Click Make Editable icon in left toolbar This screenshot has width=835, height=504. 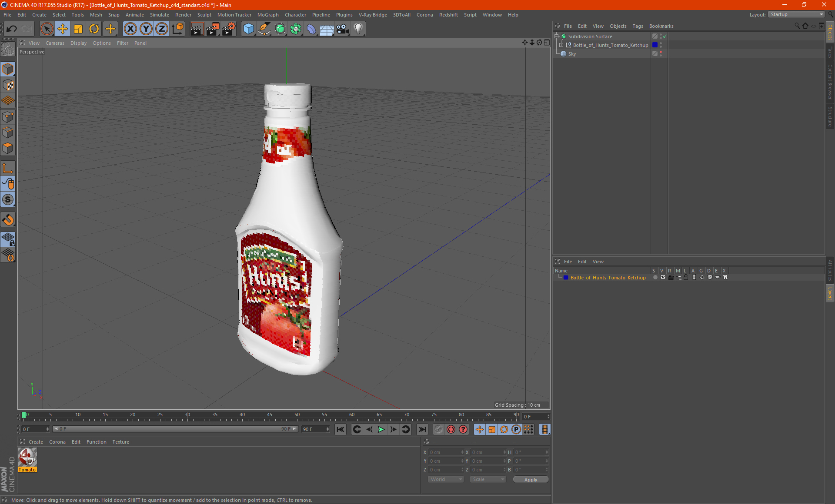[8, 50]
